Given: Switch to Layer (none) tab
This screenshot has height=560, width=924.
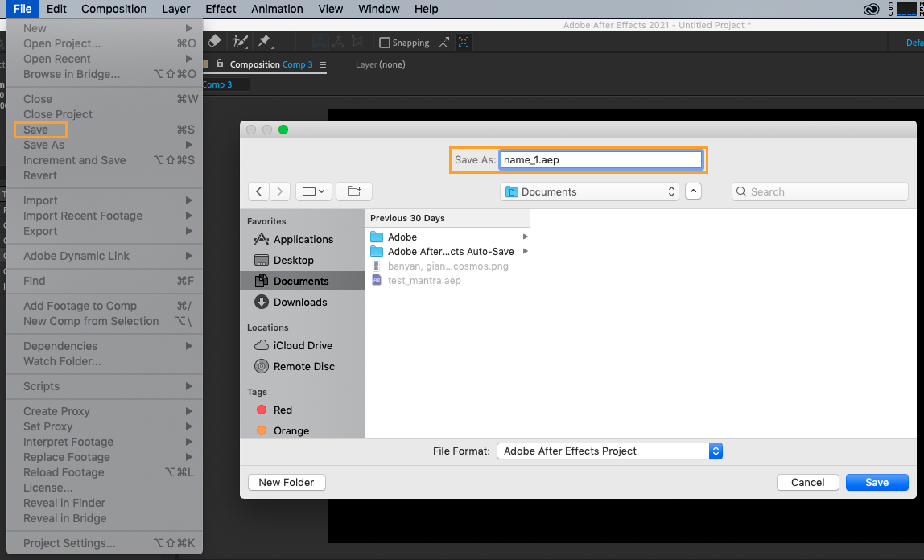Looking at the screenshot, I should tap(380, 64).
